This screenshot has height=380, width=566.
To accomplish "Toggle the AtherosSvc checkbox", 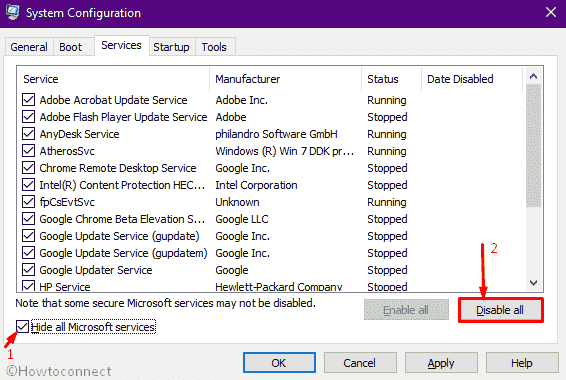I will point(29,150).
